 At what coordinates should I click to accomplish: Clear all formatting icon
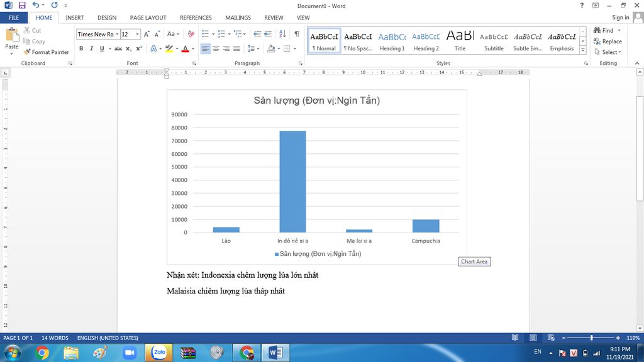[x=191, y=34]
